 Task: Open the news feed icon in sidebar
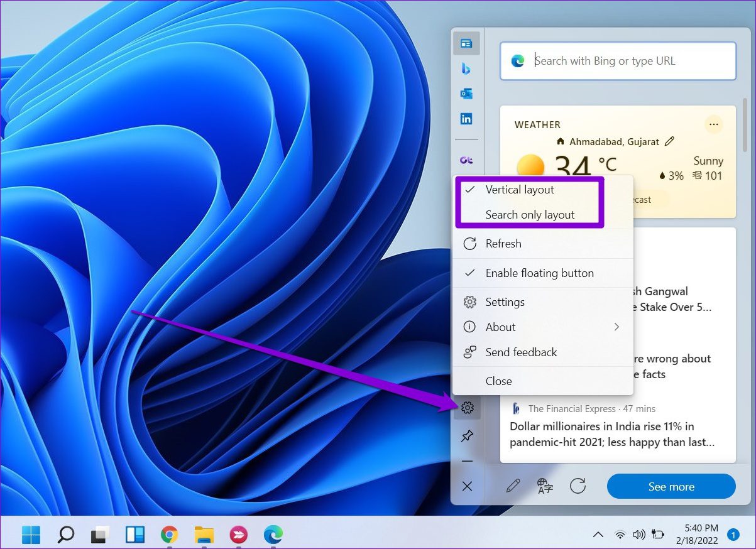tap(466, 43)
